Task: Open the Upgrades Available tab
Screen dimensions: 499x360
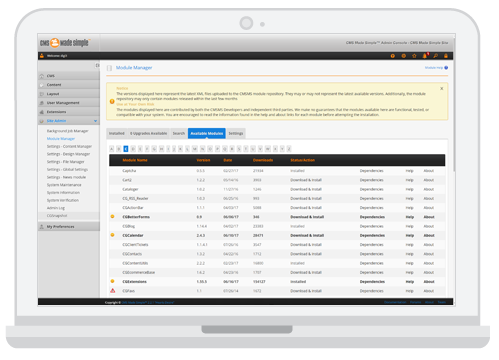Action: pos(149,133)
